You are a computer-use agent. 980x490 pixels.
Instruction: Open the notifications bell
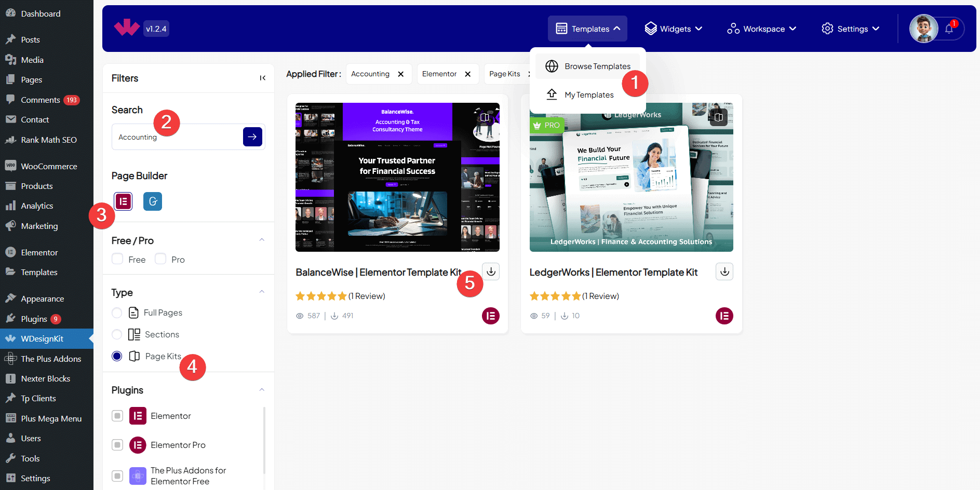tap(949, 29)
